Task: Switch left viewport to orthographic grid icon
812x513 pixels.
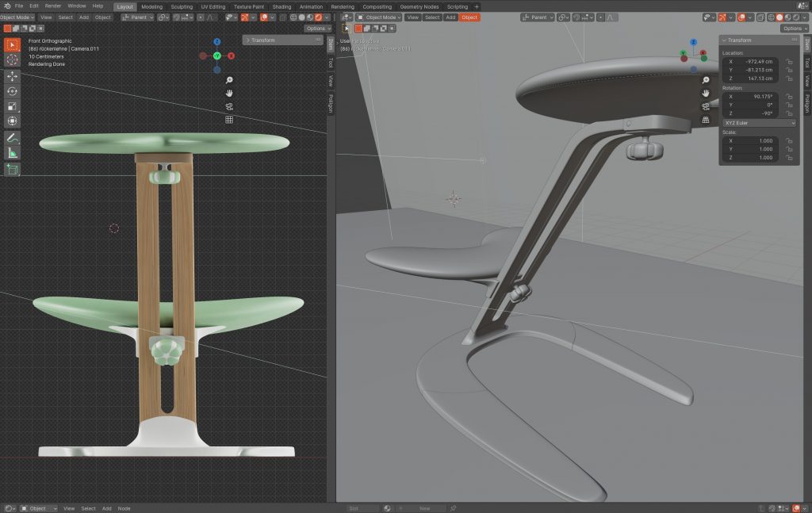Action: [229, 120]
